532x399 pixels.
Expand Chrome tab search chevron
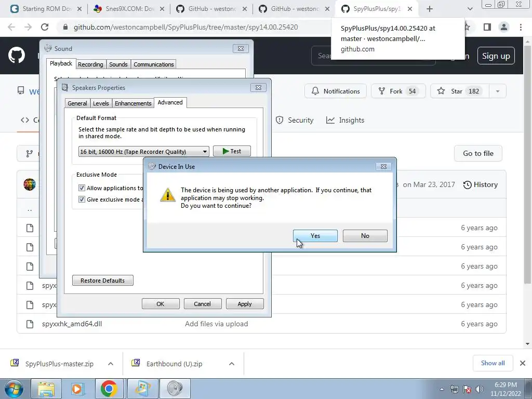coord(470,9)
